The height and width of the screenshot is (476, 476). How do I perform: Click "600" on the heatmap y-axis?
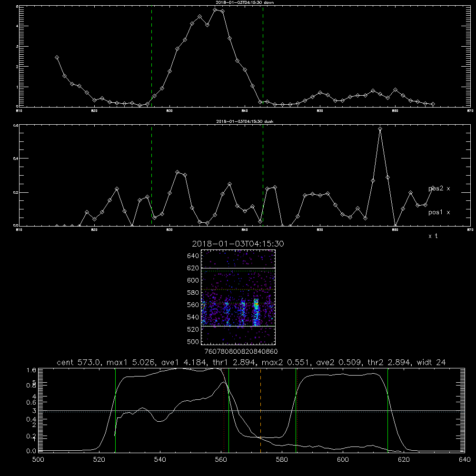193,280
